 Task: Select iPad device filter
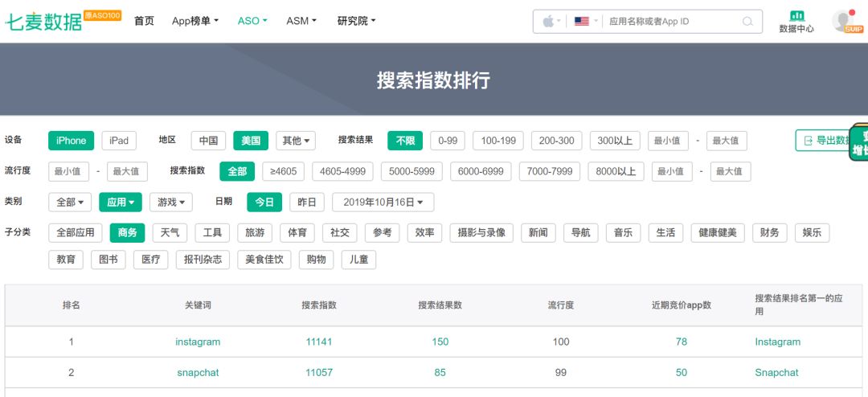coord(119,141)
